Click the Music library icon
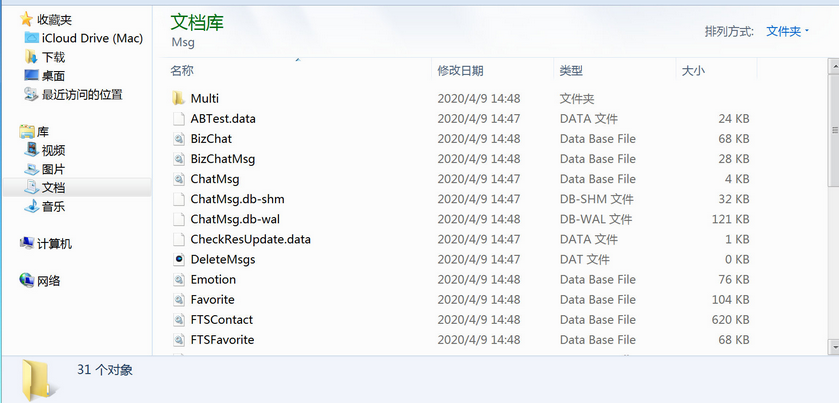840x405 pixels. pos(32,206)
